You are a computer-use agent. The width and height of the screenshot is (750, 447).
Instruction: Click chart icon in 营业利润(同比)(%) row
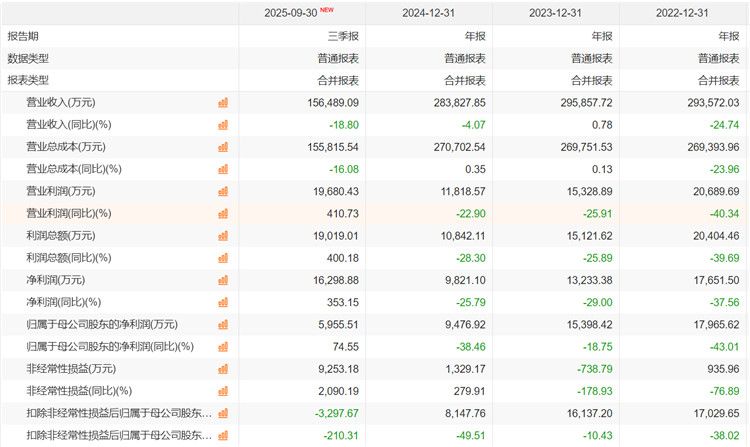coord(224,213)
